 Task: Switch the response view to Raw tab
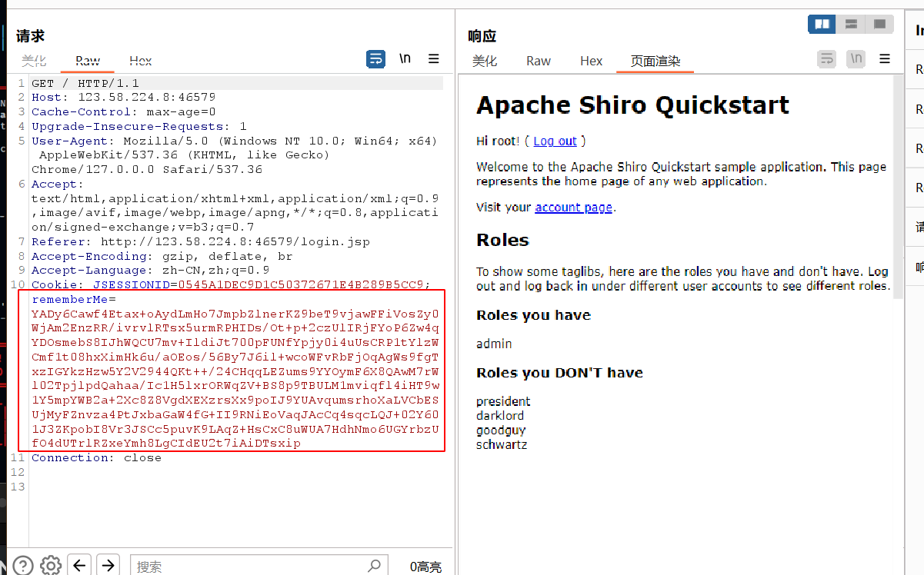point(539,61)
